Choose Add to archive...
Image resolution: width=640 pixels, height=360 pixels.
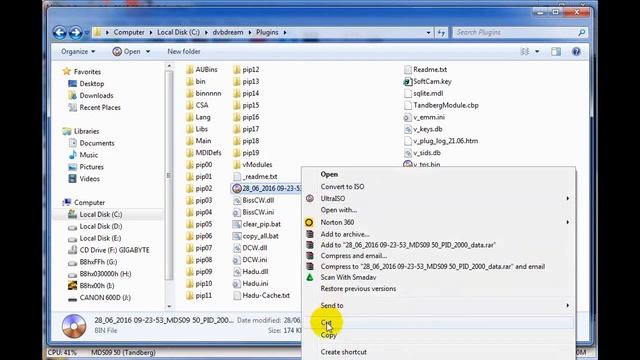pyautogui.click(x=345, y=234)
